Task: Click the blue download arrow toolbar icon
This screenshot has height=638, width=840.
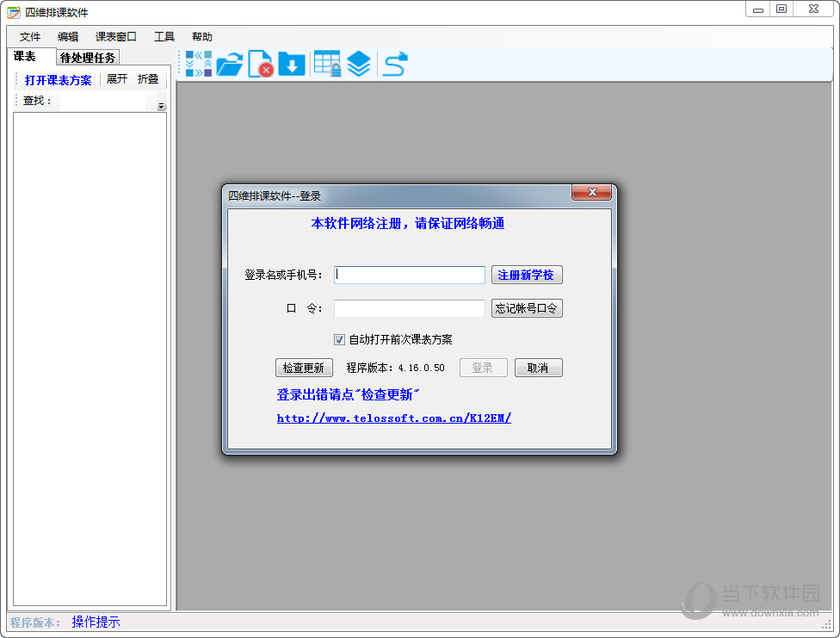Action: pos(292,65)
